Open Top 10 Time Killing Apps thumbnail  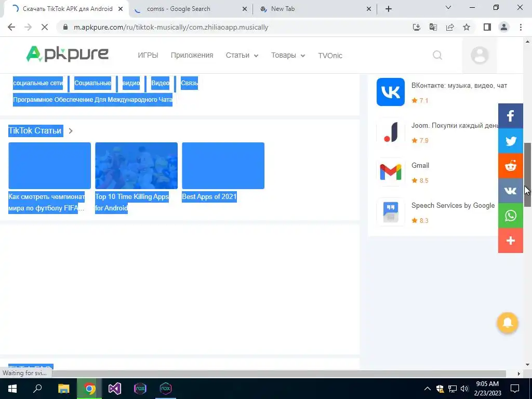coord(137,166)
